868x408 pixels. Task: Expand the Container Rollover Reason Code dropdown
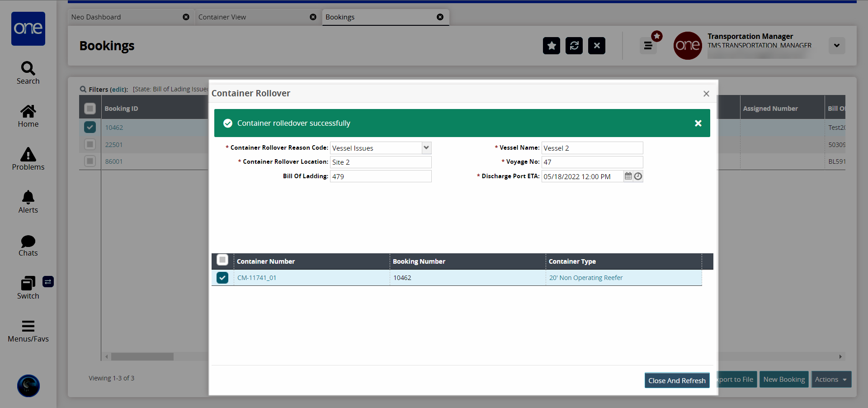click(x=426, y=148)
